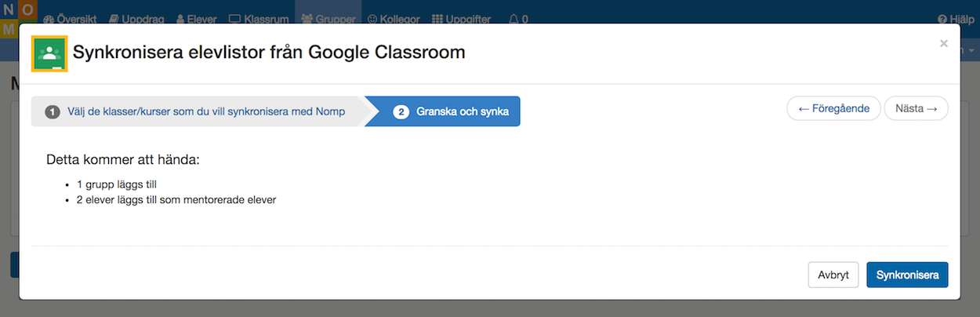Screen dimensions: 980x317
Task: Click the Synkronisera button
Action: click(x=907, y=275)
